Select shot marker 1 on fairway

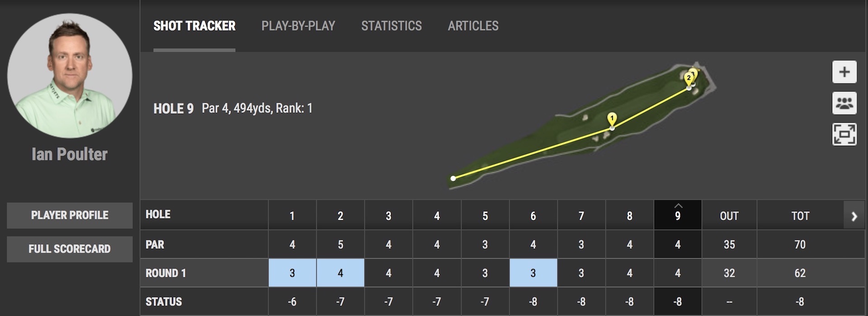tap(612, 119)
